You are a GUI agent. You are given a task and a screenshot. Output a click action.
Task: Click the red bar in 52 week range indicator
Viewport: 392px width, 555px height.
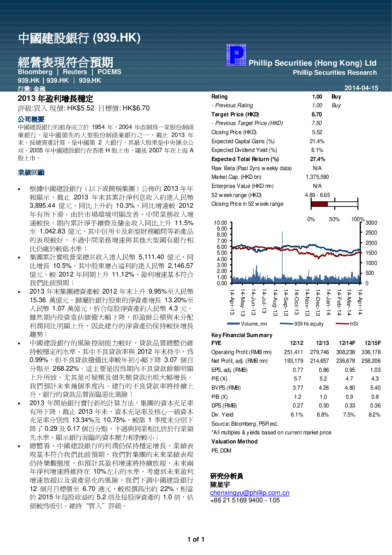click(x=319, y=204)
